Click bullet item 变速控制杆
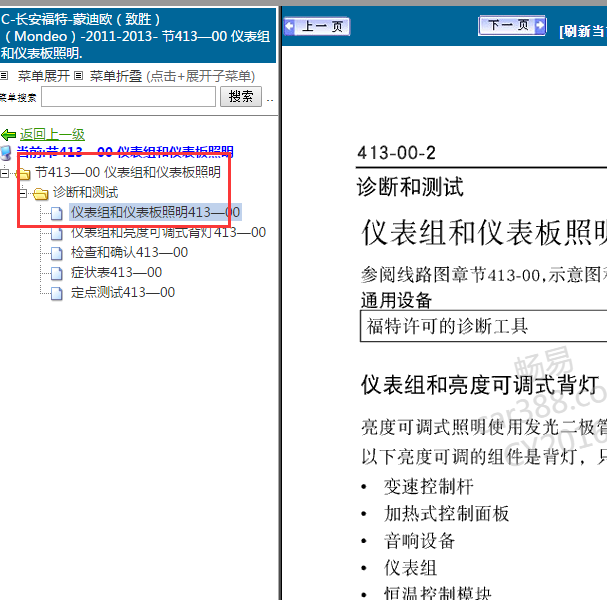This screenshot has height=600, width=607. [429, 487]
